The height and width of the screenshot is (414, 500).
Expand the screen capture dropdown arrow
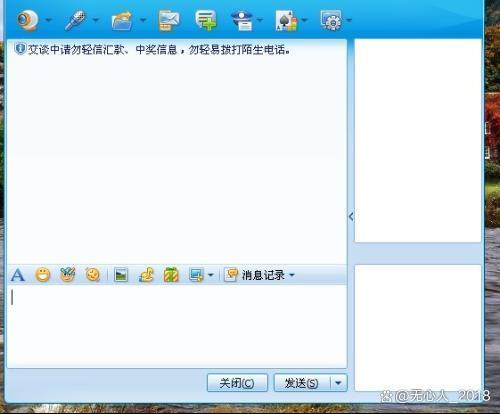tap(211, 275)
